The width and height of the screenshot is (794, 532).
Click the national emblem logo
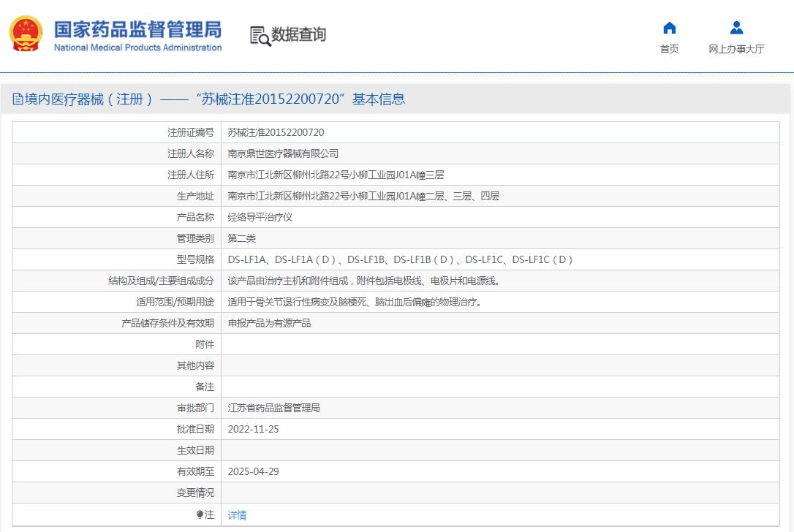[x=26, y=34]
